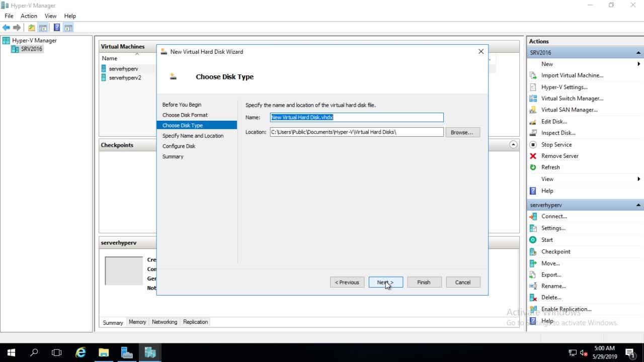Click the Up One Level folder icon
This screenshot has height=362, width=644.
[32, 28]
